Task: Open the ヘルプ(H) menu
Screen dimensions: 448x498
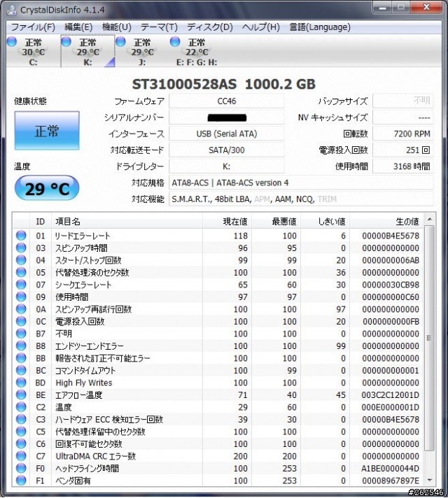Action: (x=260, y=27)
